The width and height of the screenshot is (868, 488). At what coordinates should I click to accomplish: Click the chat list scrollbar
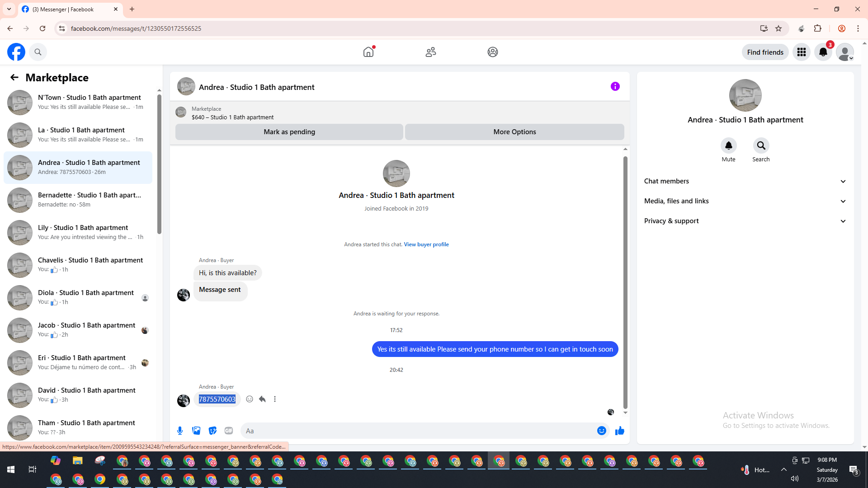[x=159, y=164]
